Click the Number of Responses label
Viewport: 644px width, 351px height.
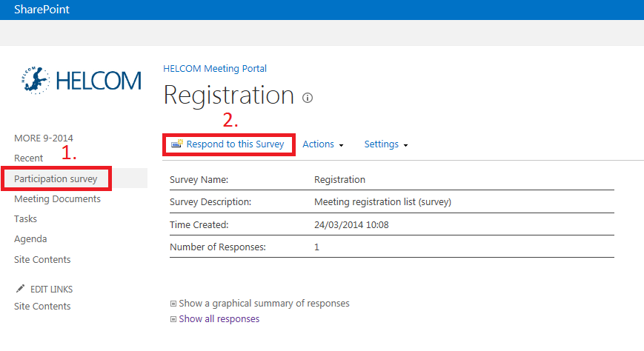click(218, 247)
